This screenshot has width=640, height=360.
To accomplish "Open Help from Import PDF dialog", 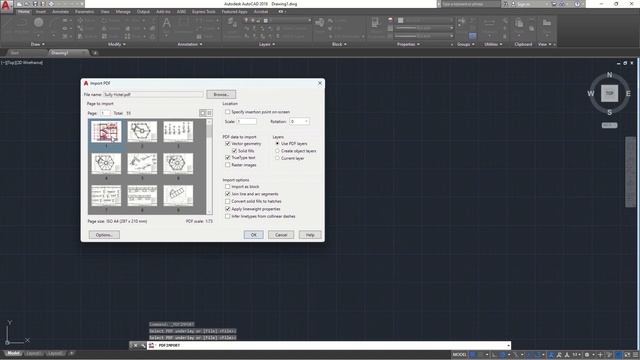I will click(x=310, y=235).
